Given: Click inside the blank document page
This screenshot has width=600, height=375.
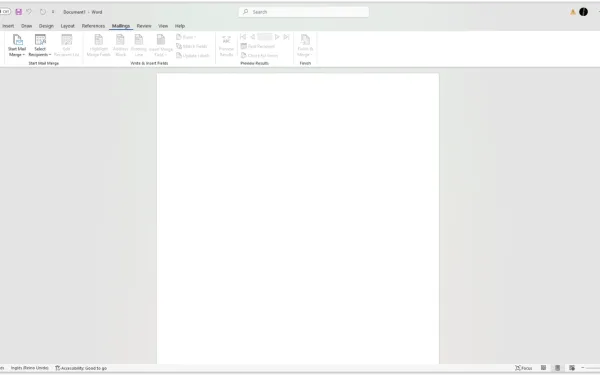Looking at the screenshot, I should pos(298,218).
